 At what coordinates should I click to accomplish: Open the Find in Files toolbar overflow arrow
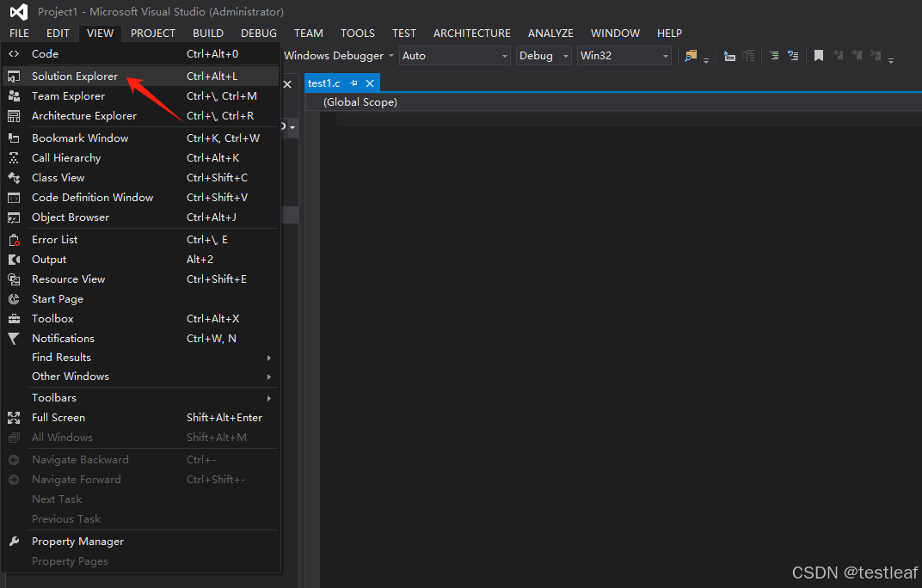(705, 60)
